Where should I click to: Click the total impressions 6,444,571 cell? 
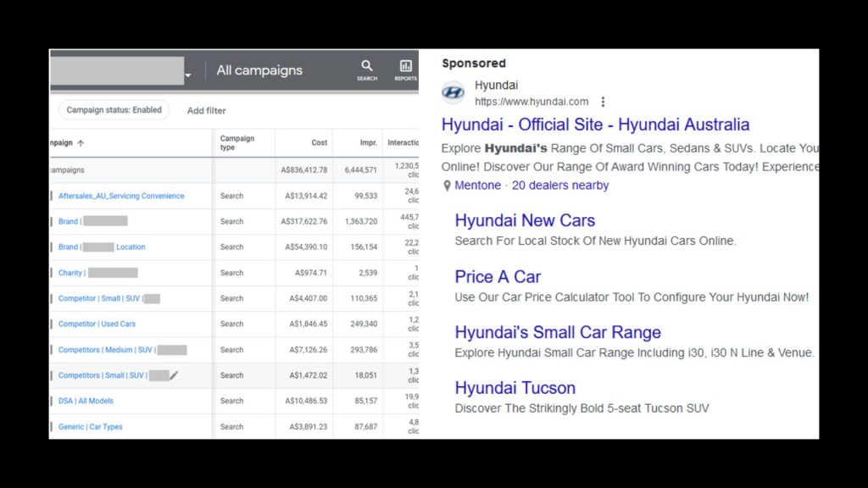(x=361, y=169)
